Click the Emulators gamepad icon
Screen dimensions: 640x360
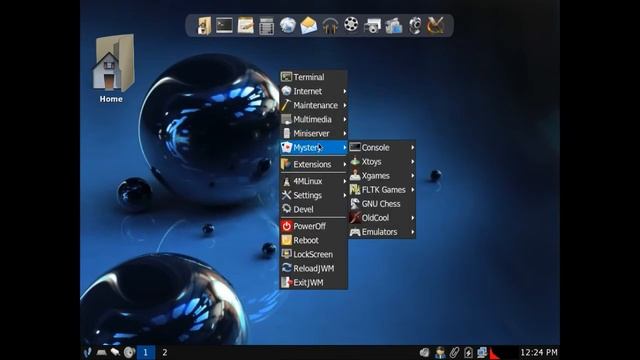coord(355,232)
